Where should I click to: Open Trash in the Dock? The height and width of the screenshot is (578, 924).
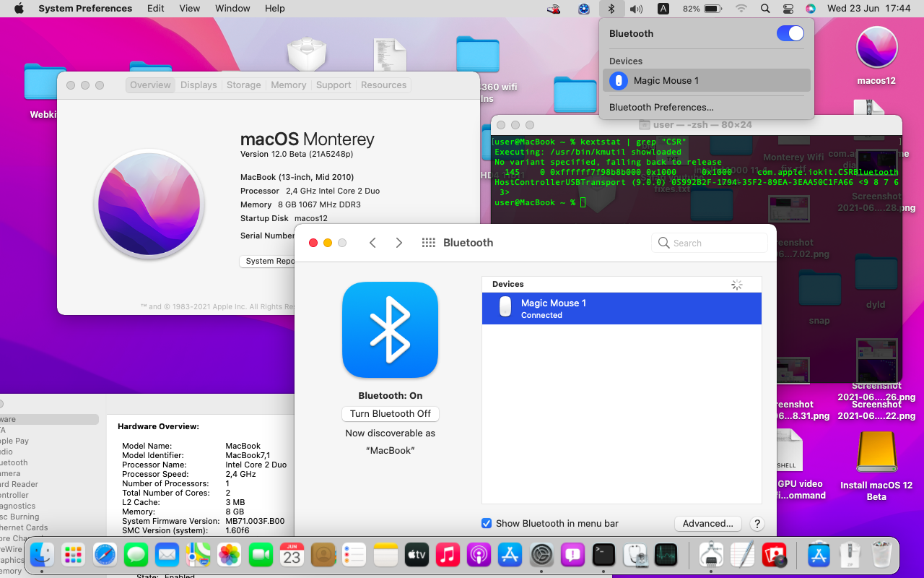[881, 555]
